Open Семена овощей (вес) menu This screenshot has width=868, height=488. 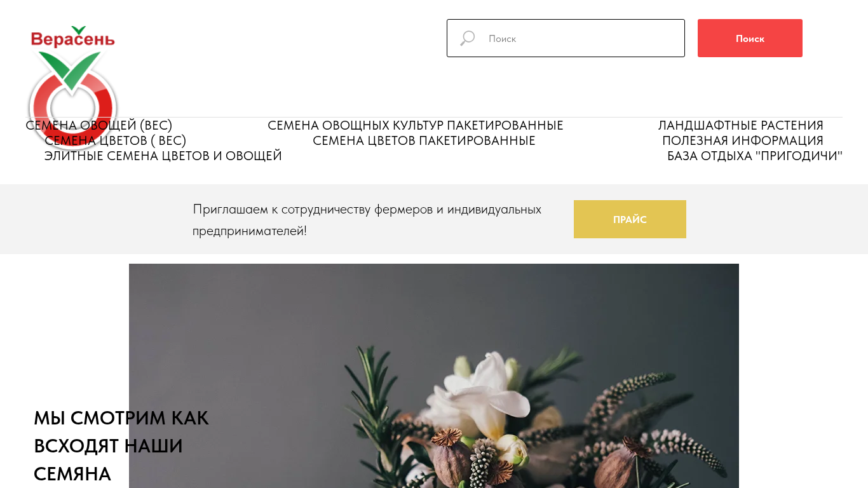coord(99,125)
